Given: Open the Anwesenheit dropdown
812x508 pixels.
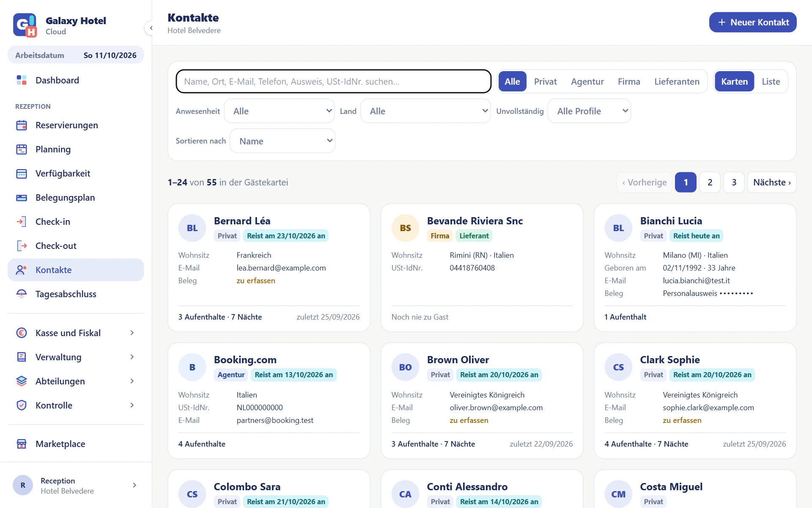Looking at the screenshot, I should point(279,111).
